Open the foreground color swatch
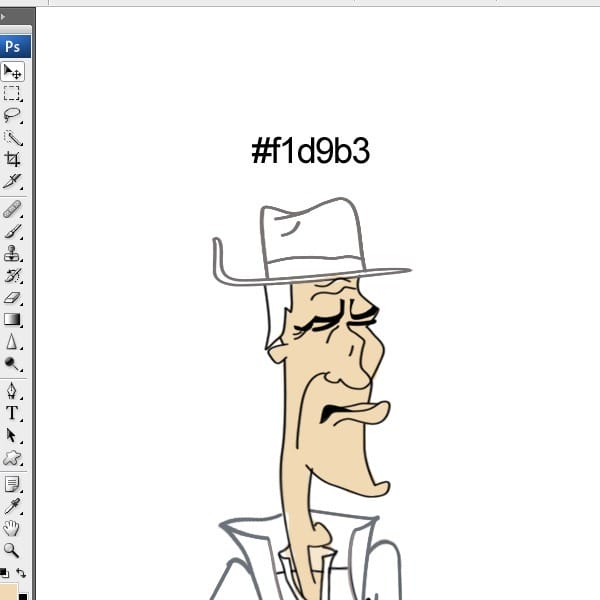 pyautogui.click(x=8, y=592)
